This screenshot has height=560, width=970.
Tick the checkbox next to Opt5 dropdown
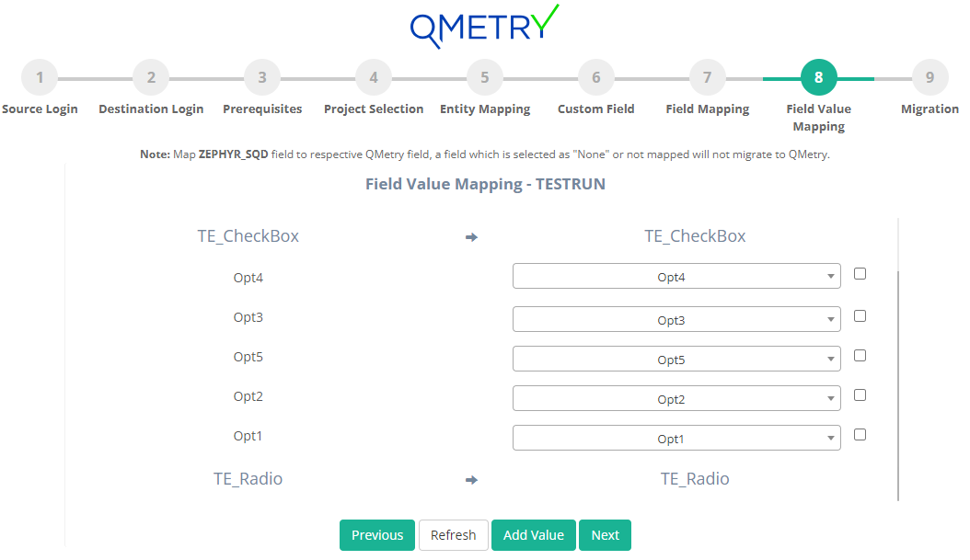click(x=860, y=356)
